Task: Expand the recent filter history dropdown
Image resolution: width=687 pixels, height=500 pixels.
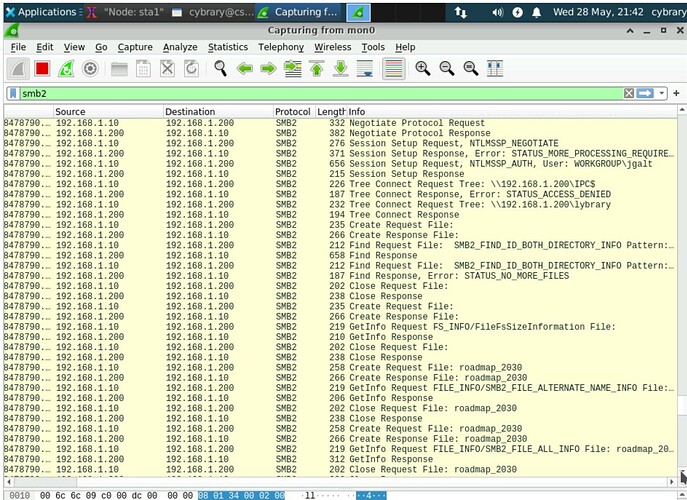Action: 661,93
